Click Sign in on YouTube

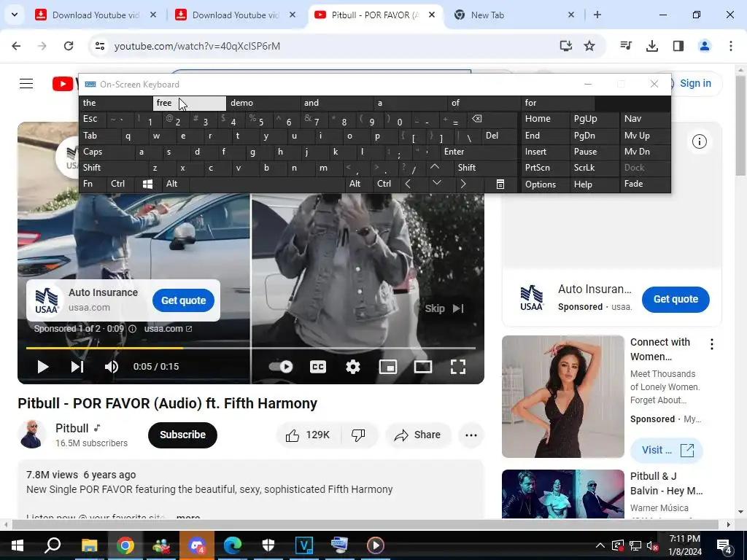[x=695, y=83]
